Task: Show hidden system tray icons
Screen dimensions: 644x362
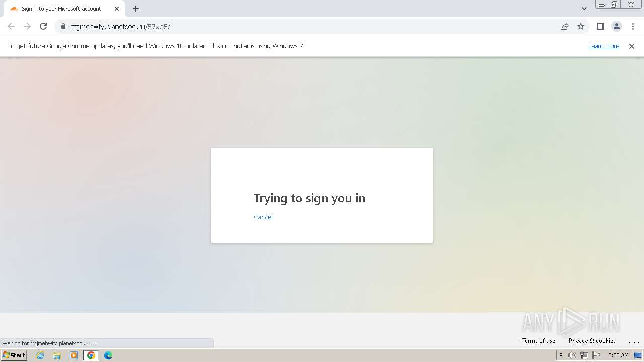Action: (x=561, y=355)
